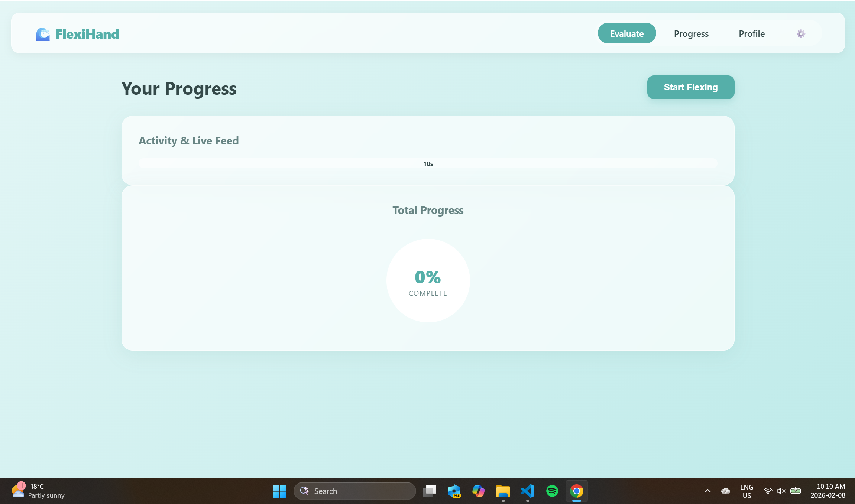This screenshot has height=504, width=855.
Task: Open settings via the gear icon
Action: [x=801, y=34]
